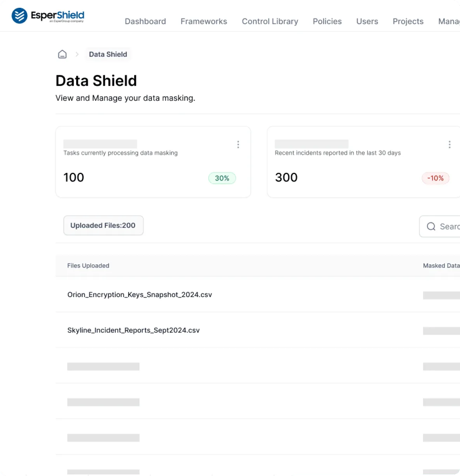Open the Users section
Image resolution: width=460 pixels, height=476 pixels.
(367, 21)
